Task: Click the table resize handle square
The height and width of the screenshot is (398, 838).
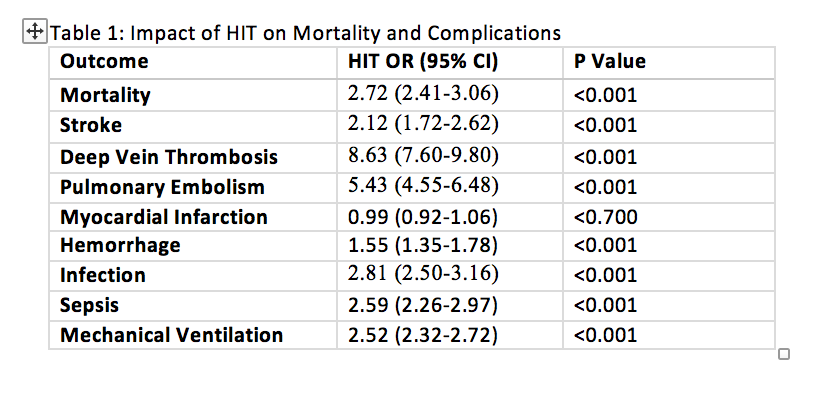Action: pyautogui.click(x=784, y=354)
